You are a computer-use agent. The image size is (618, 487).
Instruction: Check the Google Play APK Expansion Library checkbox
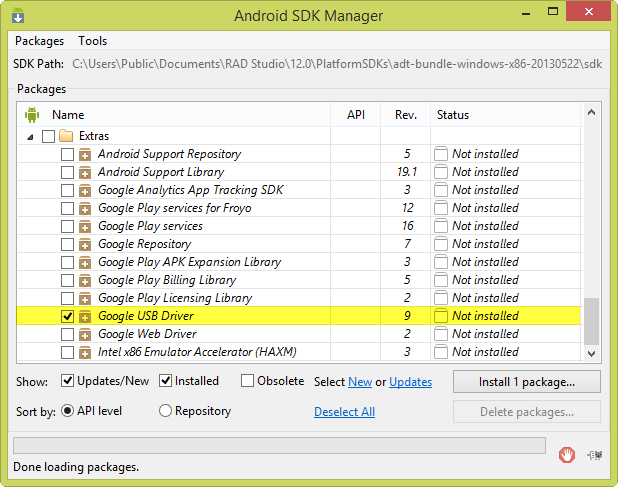pyautogui.click(x=67, y=262)
